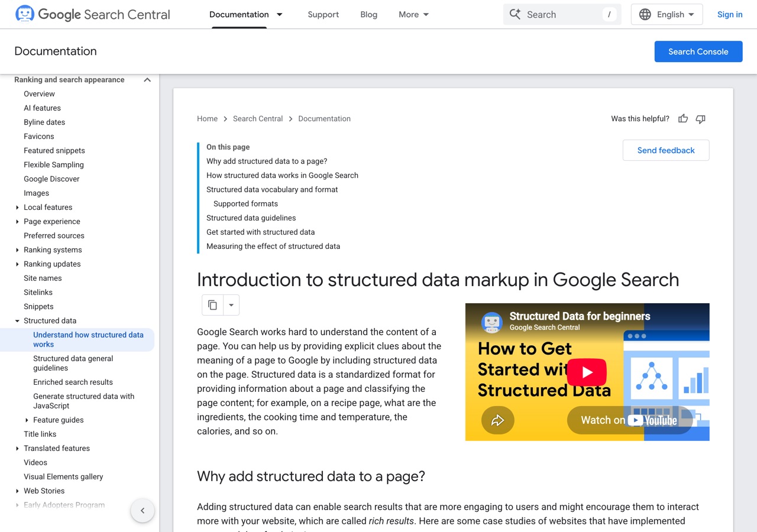
Task: Play the Structured Data for beginners video
Action: point(587,372)
